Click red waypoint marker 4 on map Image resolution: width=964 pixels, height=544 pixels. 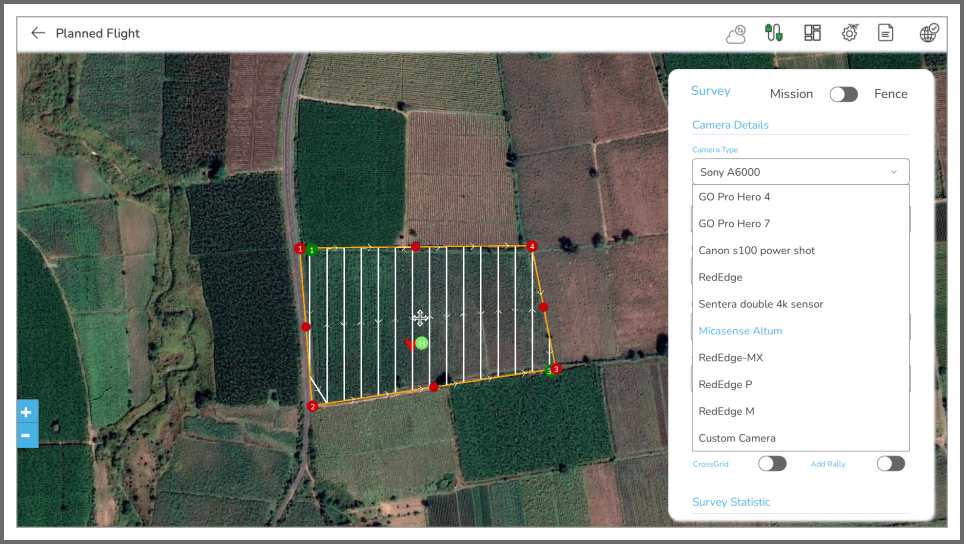tap(532, 246)
